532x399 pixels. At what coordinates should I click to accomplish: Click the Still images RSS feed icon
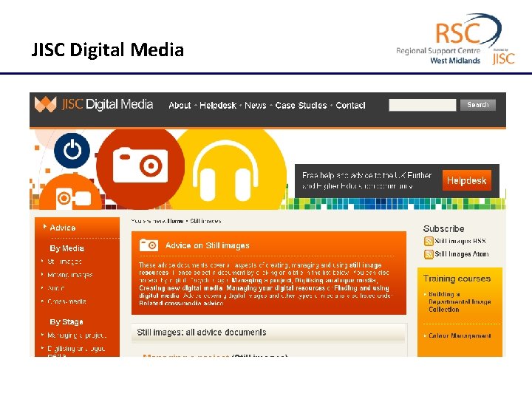[429, 241]
